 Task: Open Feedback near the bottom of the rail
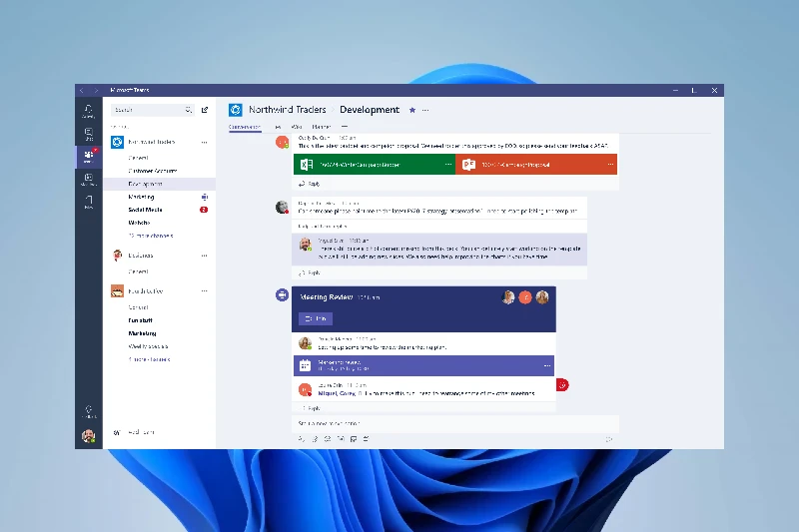[89, 411]
